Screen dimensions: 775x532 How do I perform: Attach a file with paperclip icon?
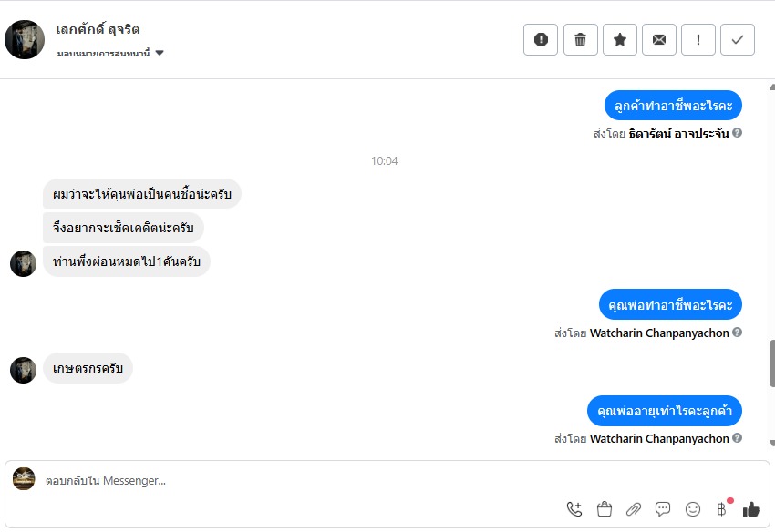[634, 509]
